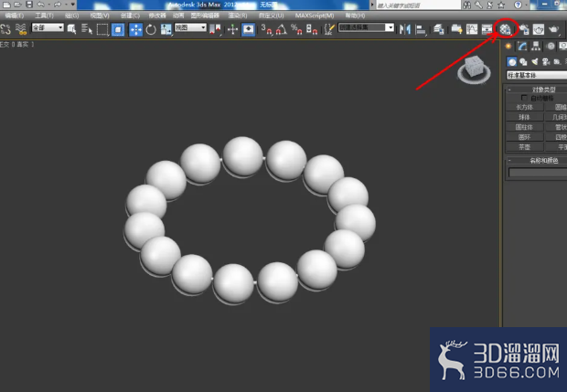
Task: Click the Sphere primitive button
Action: pos(524,117)
